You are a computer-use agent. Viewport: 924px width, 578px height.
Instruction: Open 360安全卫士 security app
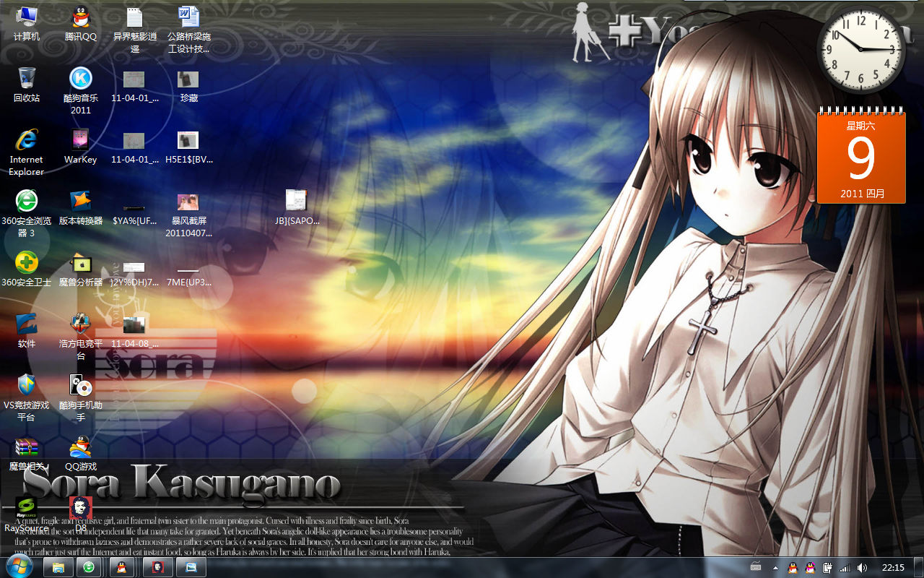[x=27, y=269]
